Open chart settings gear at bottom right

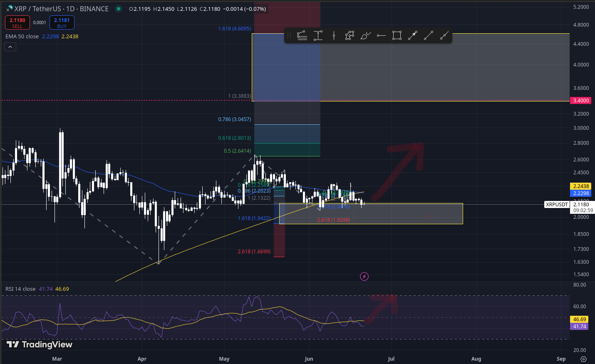[583, 359]
